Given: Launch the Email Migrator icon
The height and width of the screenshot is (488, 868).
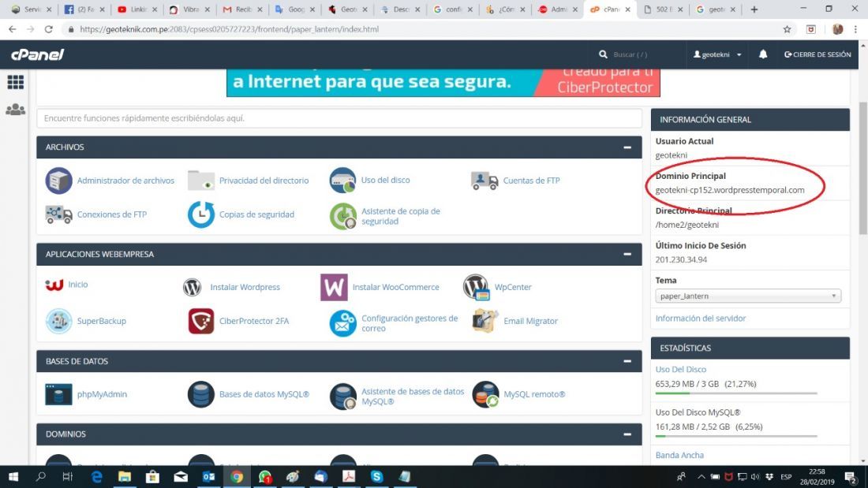Looking at the screenshot, I should (485, 322).
